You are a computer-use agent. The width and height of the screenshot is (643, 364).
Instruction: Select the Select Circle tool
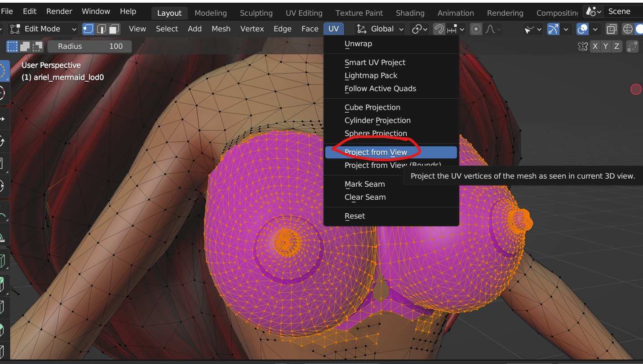[4, 70]
